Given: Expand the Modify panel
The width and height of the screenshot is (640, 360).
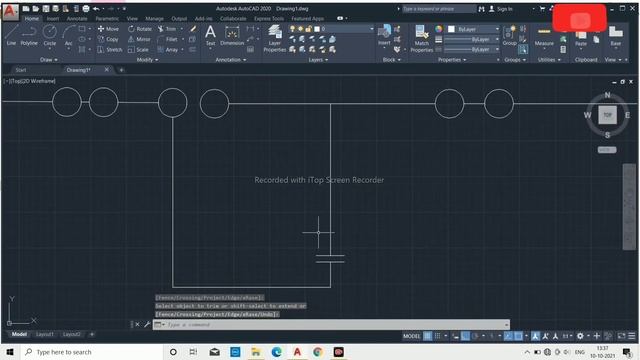Looking at the screenshot, I should (x=147, y=60).
